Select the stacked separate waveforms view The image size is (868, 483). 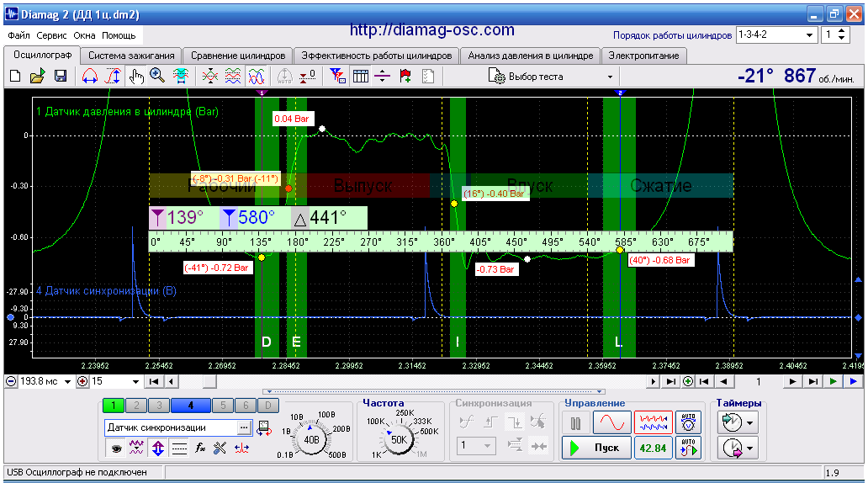click(233, 76)
